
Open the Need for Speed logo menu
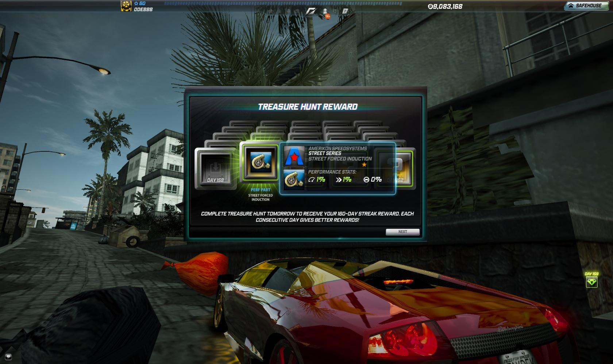point(311,11)
